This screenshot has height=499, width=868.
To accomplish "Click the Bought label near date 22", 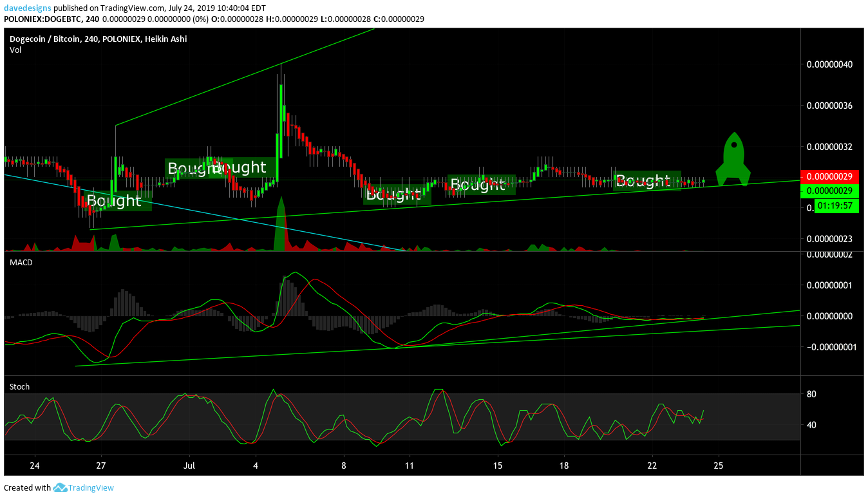I will click(646, 180).
